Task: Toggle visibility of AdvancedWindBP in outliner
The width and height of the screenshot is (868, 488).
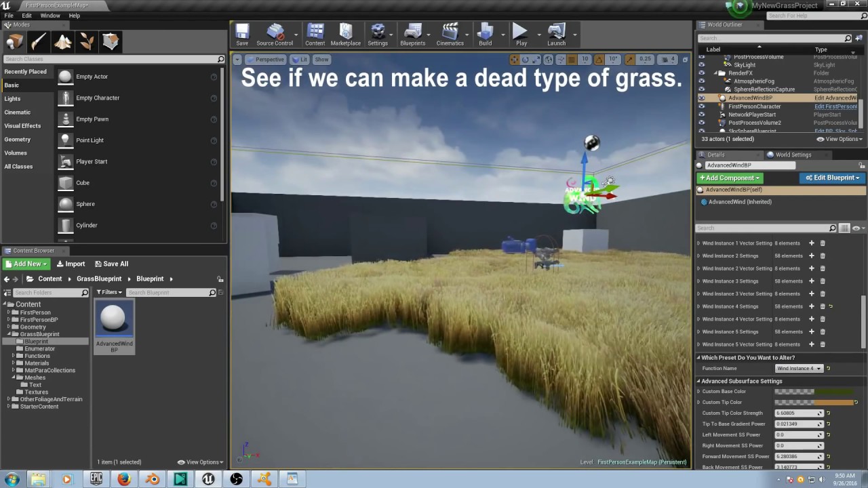Action: coord(702,98)
